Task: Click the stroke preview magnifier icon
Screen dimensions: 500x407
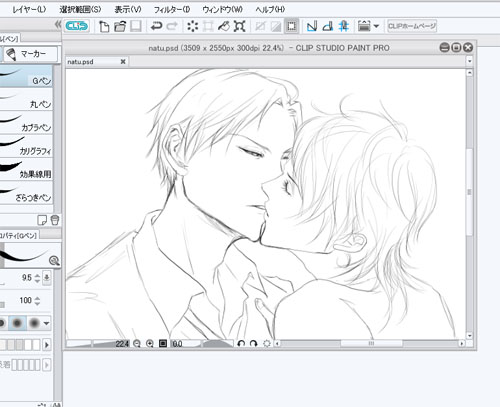Action: [x=54, y=260]
